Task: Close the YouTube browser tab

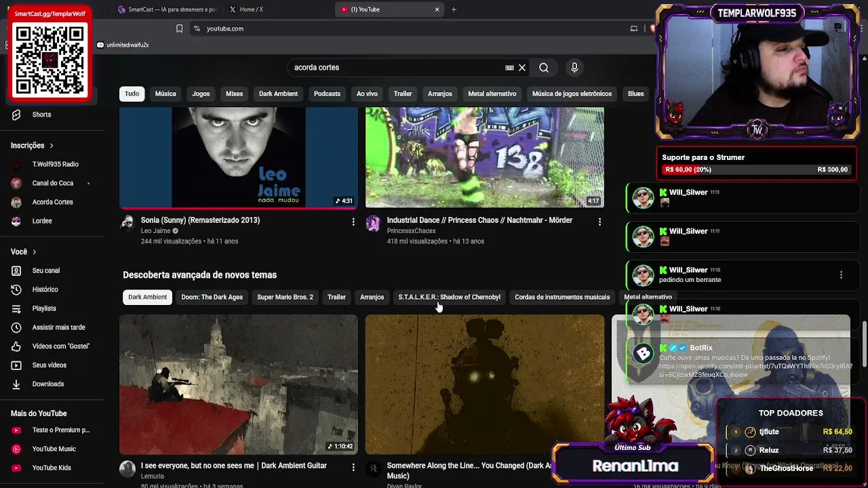Action: point(437,9)
